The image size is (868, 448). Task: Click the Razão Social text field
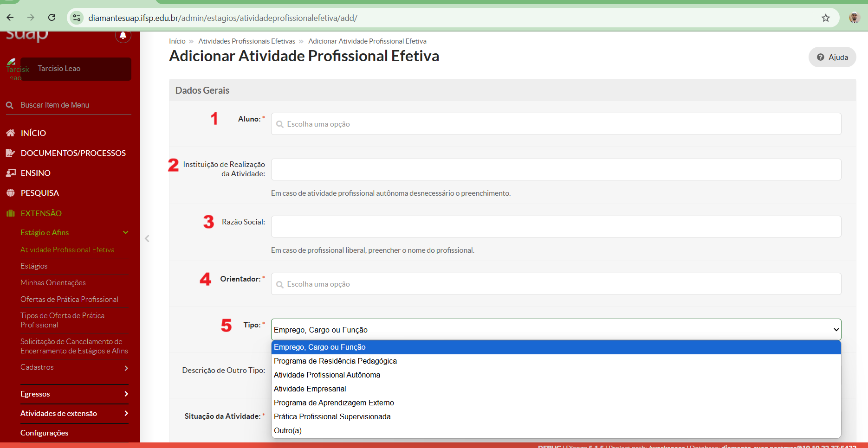pos(556,226)
